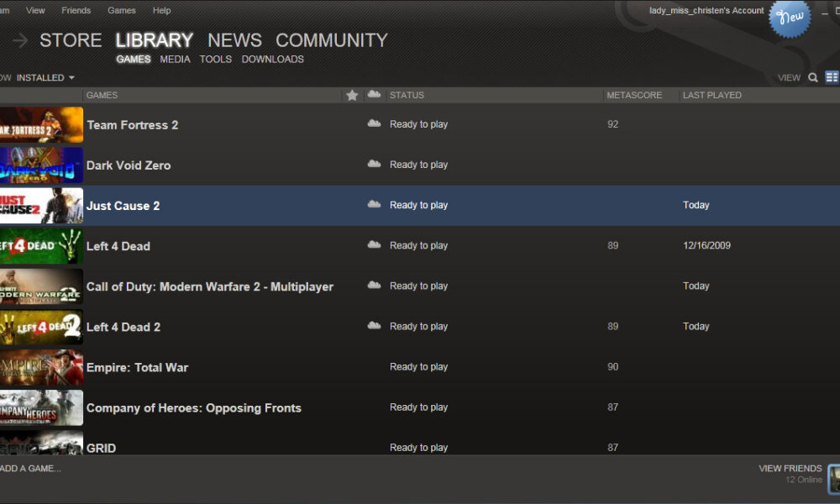This screenshot has height=504, width=840.
Task: Click cloud icon for Modern Warfare 2 Multiplayer
Action: [374, 286]
